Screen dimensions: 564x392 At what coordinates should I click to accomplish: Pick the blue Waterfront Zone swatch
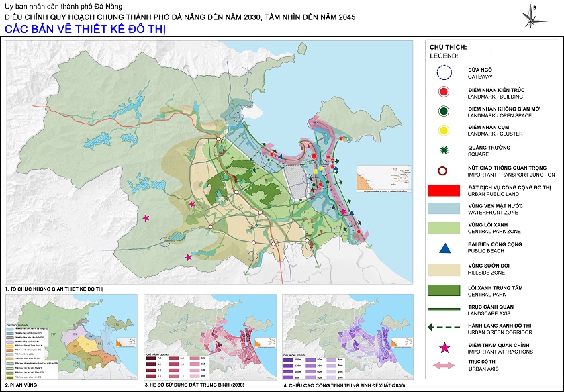(443, 209)
